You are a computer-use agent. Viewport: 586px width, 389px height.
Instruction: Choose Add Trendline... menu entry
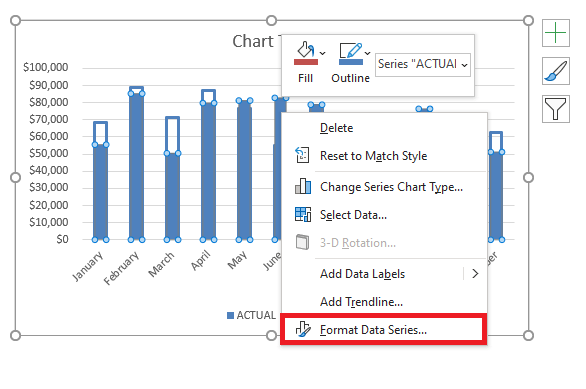384,302
